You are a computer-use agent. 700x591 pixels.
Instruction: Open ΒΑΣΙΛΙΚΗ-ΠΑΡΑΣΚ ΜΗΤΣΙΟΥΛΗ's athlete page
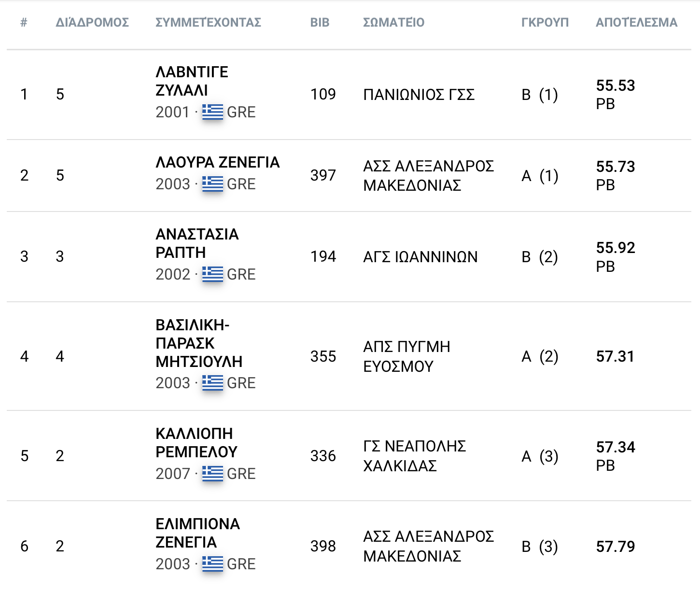pos(199,343)
